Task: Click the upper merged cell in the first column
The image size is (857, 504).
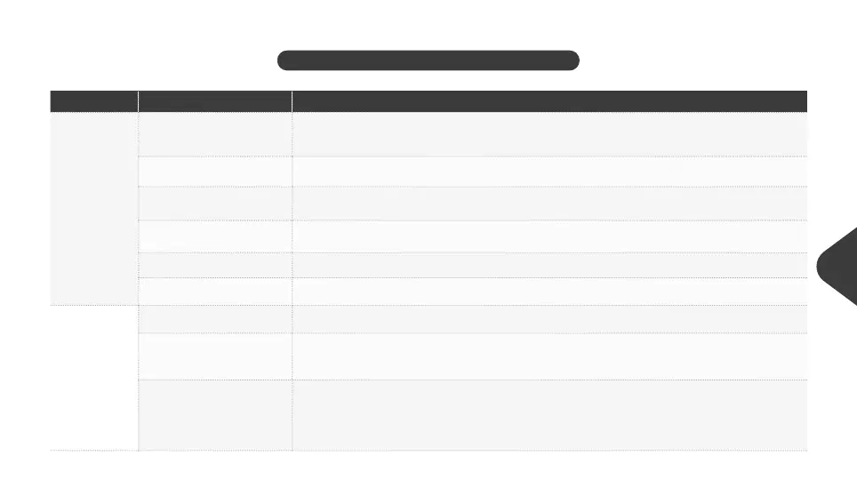Action: click(x=93, y=208)
